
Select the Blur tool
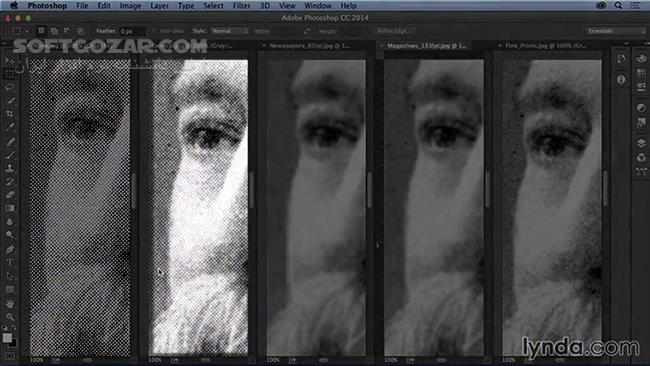(10, 221)
